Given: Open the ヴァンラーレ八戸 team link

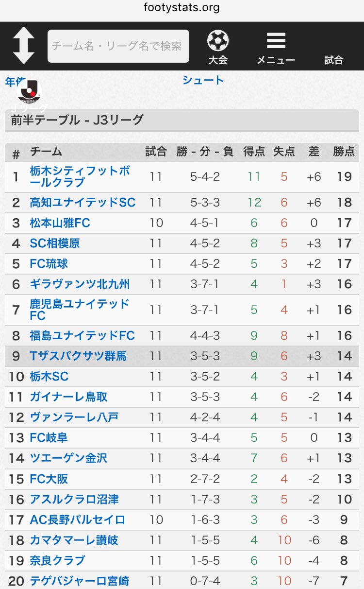Looking at the screenshot, I should 74,417.
